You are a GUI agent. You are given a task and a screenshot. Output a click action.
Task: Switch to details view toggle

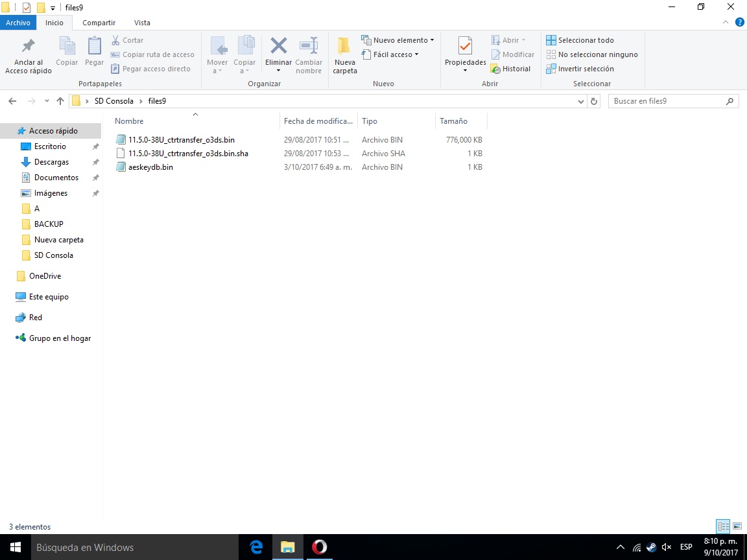pos(723,526)
